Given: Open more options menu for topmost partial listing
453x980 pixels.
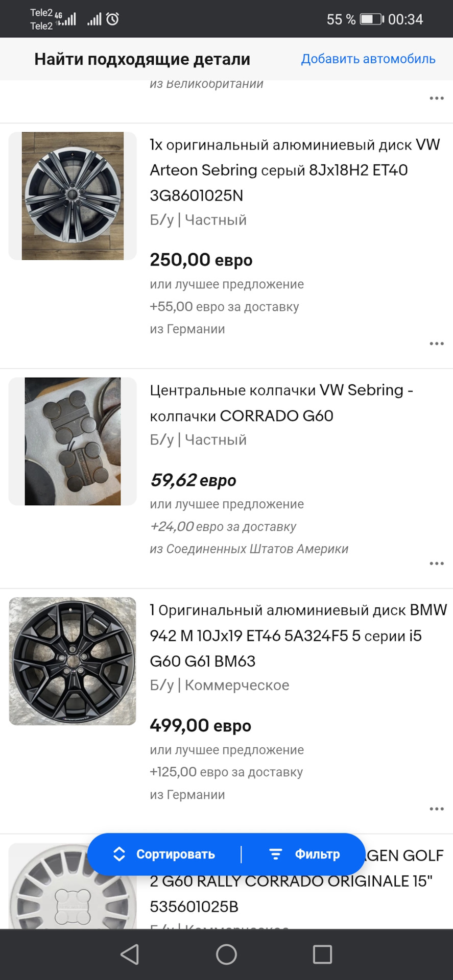Looking at the screenshot, I should click(x=436, y=98).
